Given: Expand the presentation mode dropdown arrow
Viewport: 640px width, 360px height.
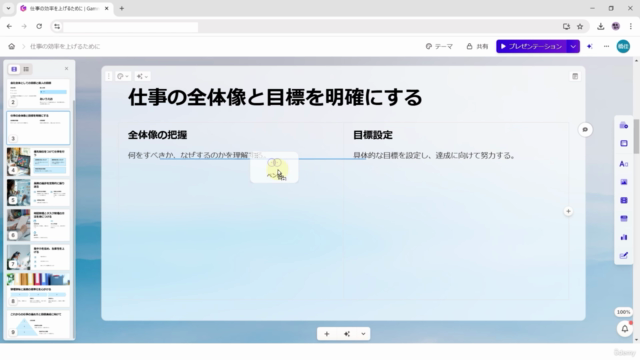Looking at the screenshot, I should click(573, 47).
